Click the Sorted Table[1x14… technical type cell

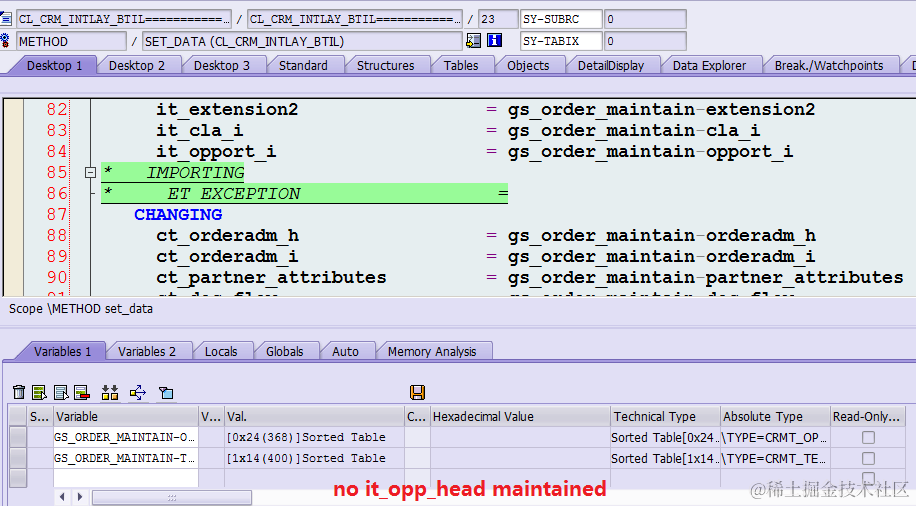pos(665,458)
